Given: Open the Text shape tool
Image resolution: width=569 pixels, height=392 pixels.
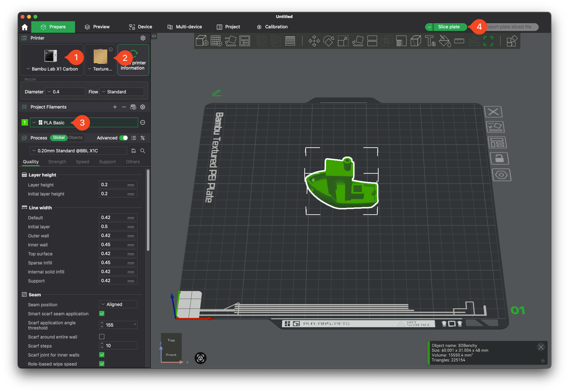Looking at the screenshot, I should coord(430,41).
